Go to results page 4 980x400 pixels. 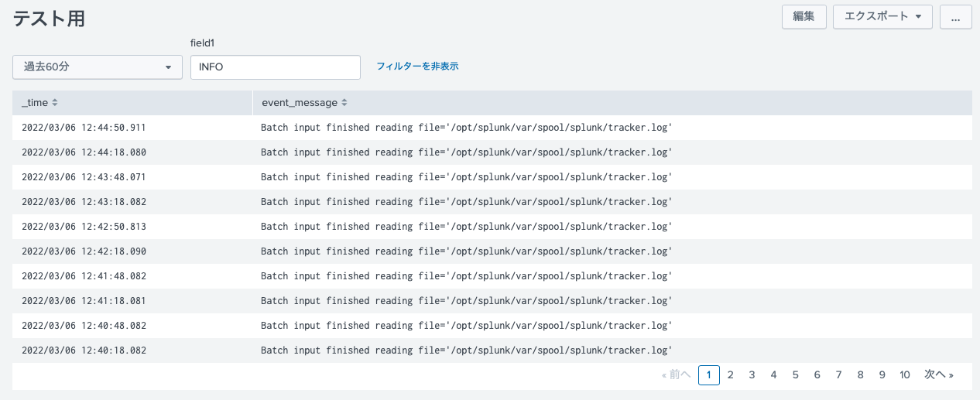[x=773, y=374]
